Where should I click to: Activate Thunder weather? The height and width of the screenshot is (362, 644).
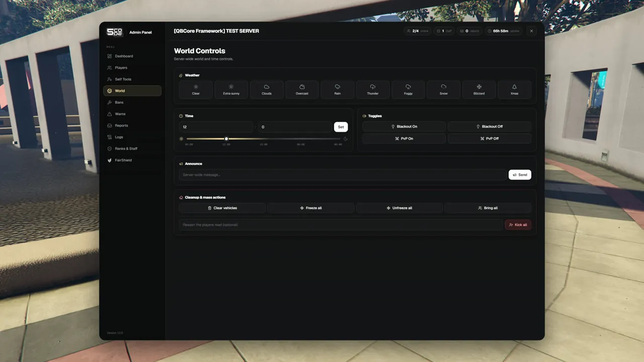tap(373, 89)
